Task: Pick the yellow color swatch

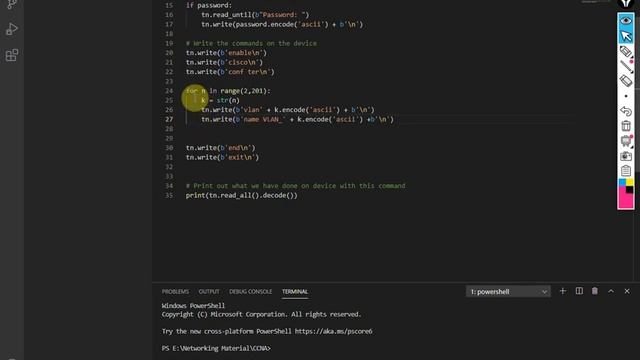Action: click(629, 182)
